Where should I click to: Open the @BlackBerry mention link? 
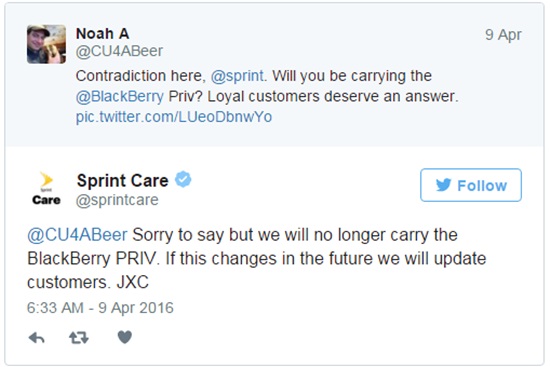point(120,96)
